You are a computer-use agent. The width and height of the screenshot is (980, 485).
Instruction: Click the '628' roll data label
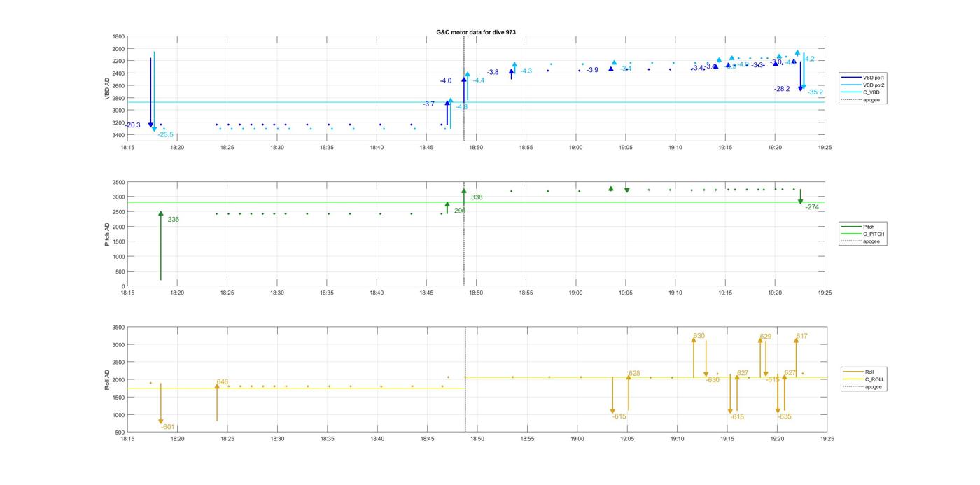[x=634, y=374]
